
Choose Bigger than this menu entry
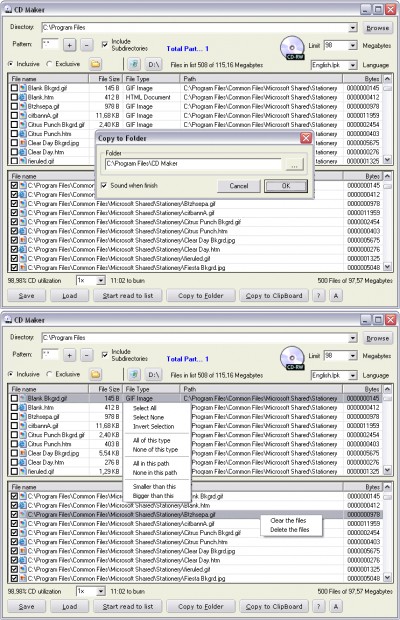(x=157, y=495)
